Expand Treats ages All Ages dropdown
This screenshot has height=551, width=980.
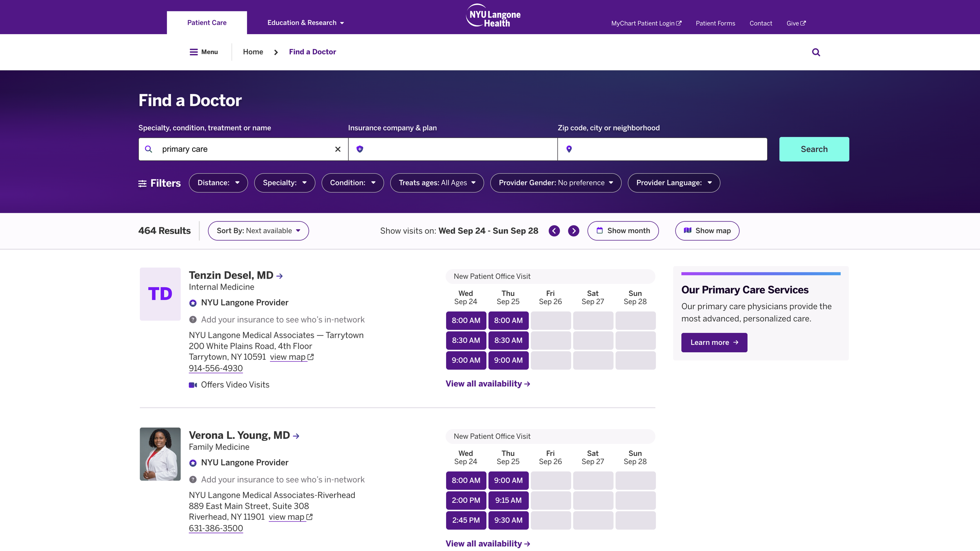point(437,183)
